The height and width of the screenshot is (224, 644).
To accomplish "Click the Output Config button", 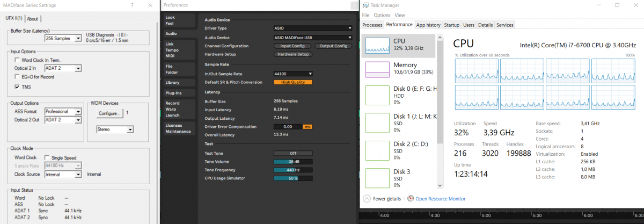I will [333, 46].
